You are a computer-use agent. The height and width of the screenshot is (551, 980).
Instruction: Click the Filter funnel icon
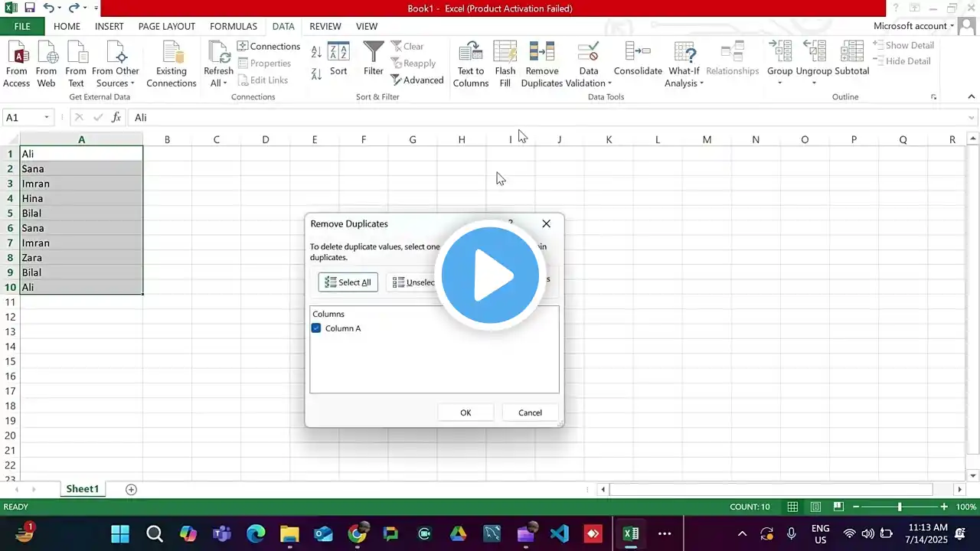373,54
